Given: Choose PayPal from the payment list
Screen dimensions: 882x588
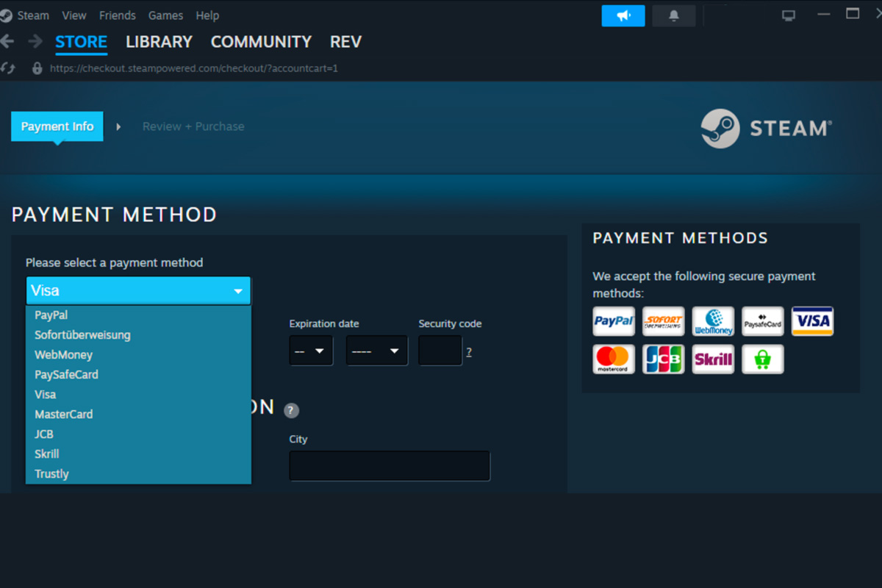Looking at the screenshot, I should pyautogui.click(x=138, y=315).
